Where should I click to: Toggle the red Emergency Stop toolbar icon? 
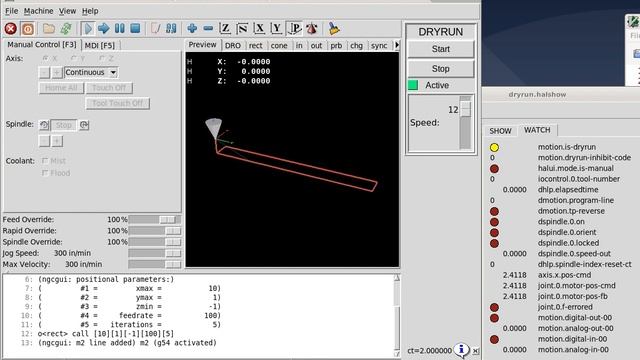click(x=11, y=29)
